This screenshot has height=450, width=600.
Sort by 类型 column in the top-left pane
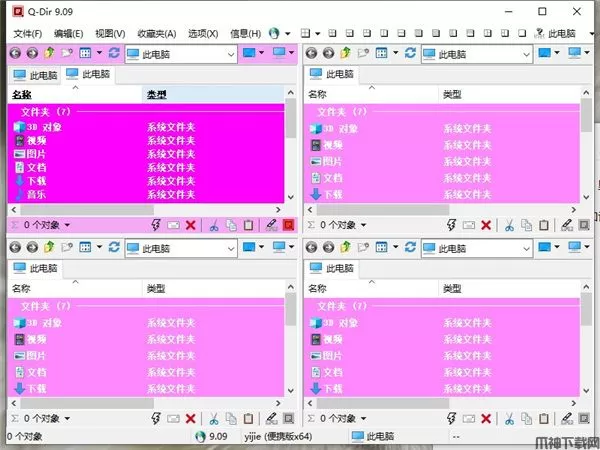(x=214, y=95)
